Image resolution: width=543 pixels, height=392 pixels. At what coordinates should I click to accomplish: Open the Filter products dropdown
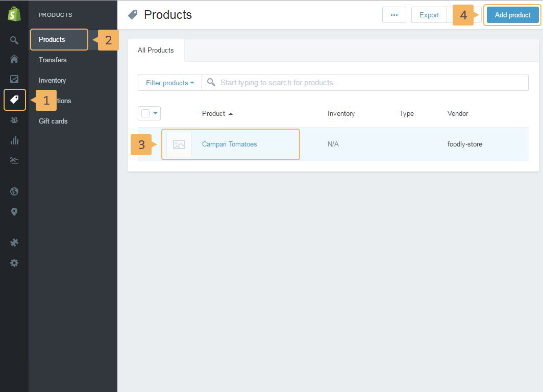(169, 83)
